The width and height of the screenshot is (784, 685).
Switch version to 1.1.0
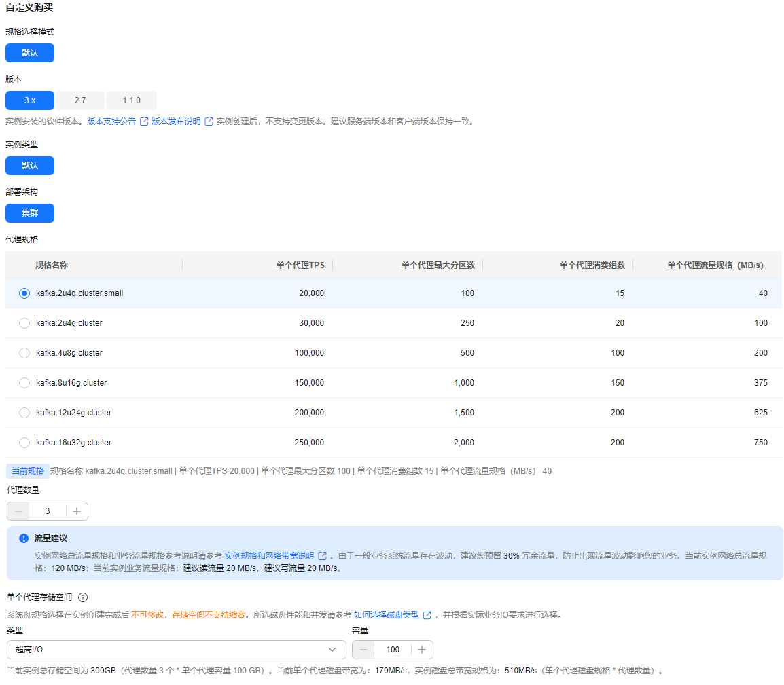132,100
